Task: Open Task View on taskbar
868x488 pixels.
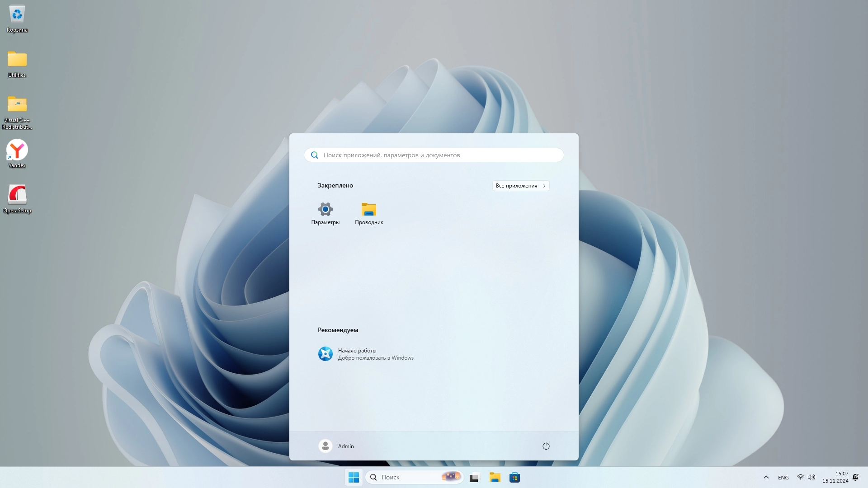Action: (x=474, y=478)
